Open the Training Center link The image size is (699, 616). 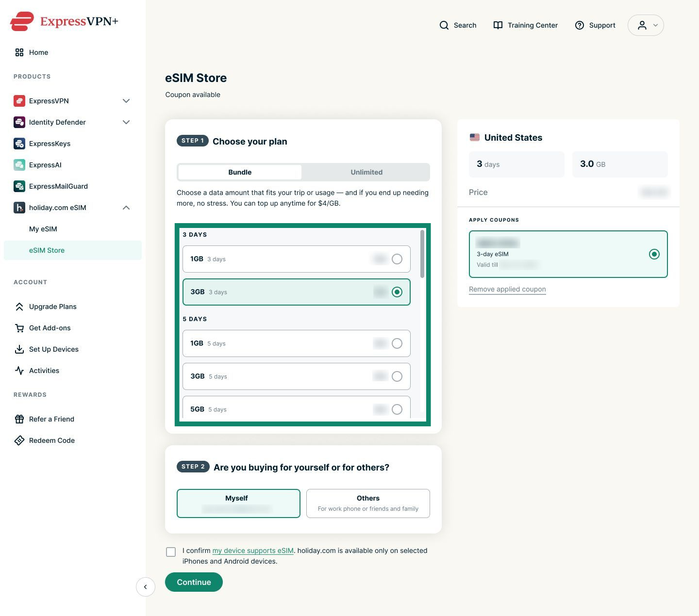pos(525,25)
